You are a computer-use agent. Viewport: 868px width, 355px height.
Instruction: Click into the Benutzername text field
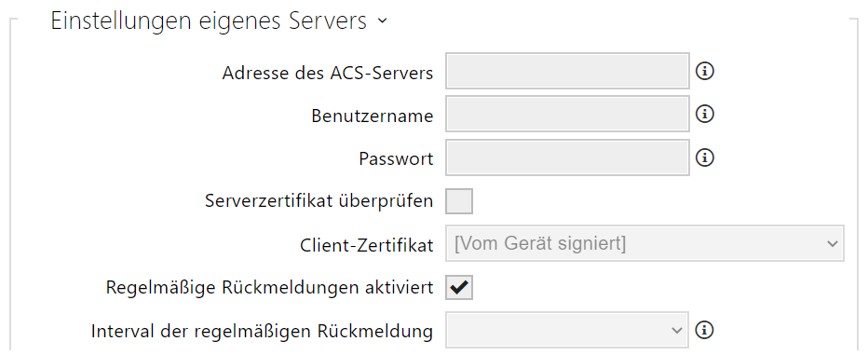click(567, 114)
